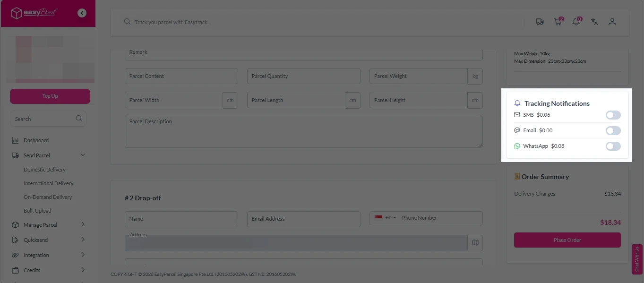The width and height of the screenshot is (644, 283).
Task: Click the sidebar search magnifier icon
Action: pos(78,119)
